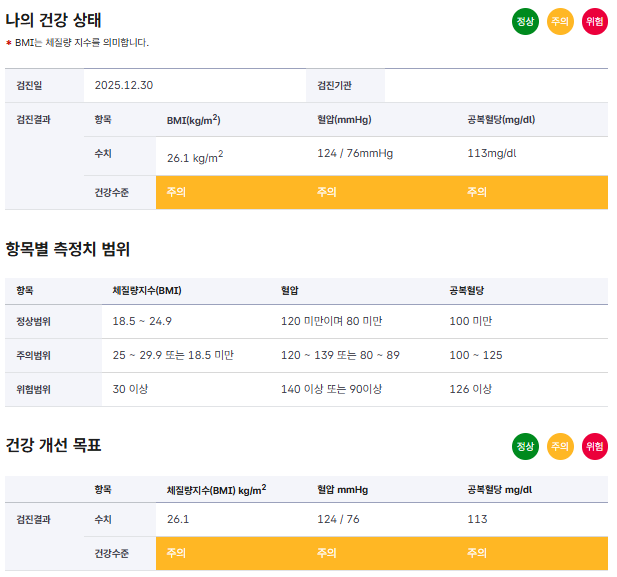
Task: Select the exam date 2025.12.30
Action: 124,85
